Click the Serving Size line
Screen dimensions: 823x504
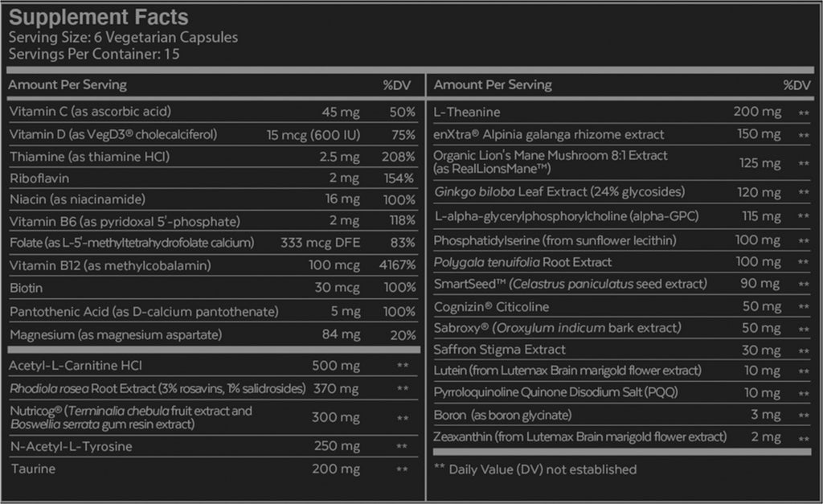point(123,37)
